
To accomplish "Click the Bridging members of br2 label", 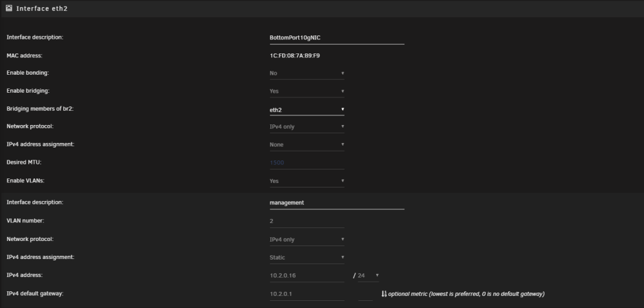I will pyautogui.click(x=40, y=109).
